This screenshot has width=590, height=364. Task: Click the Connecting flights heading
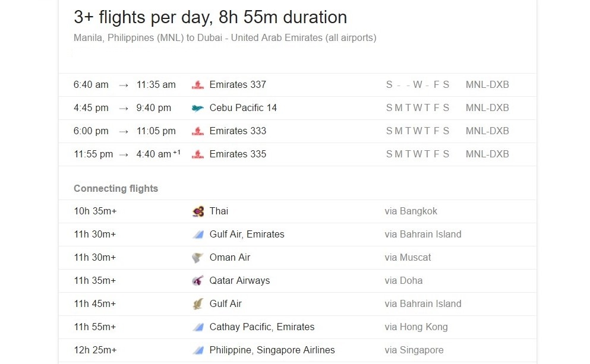point(116,189)
